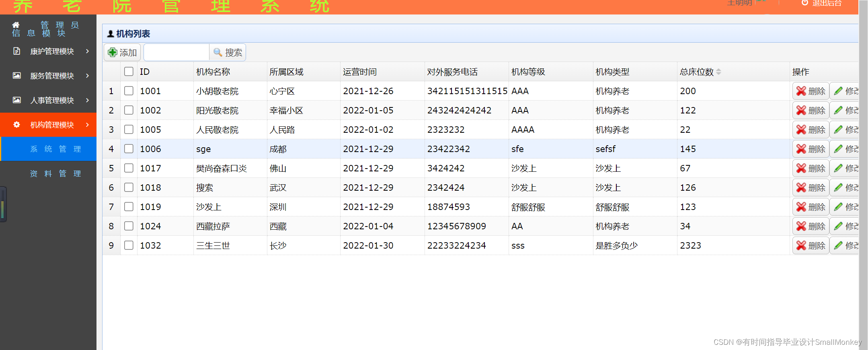This screenshot has width=868, height=350.
Task: Open 康护管理模块 menu label
Action: (x=52, y=51)
